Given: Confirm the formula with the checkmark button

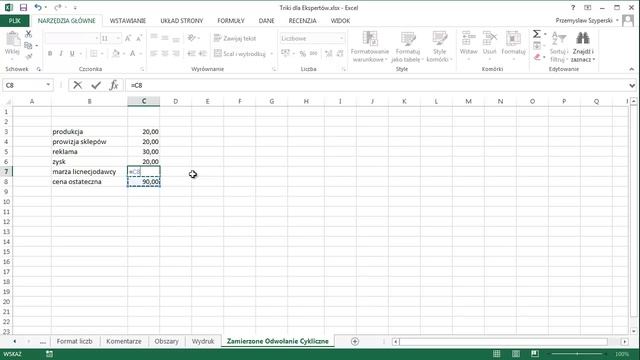Looking at the screenshot, I should pyautogui.click(x=96, y=85).
